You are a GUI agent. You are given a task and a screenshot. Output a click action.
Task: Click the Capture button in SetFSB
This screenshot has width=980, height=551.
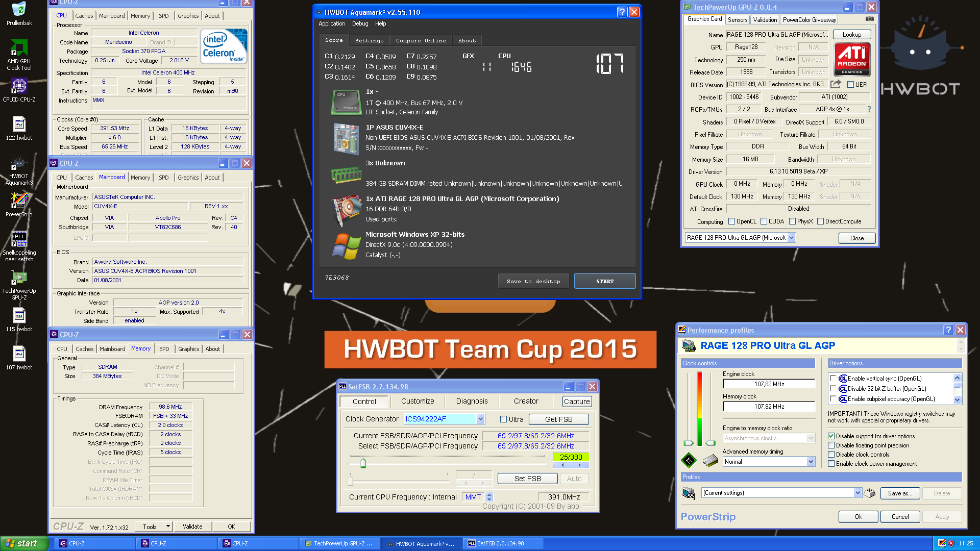(577, 402)
